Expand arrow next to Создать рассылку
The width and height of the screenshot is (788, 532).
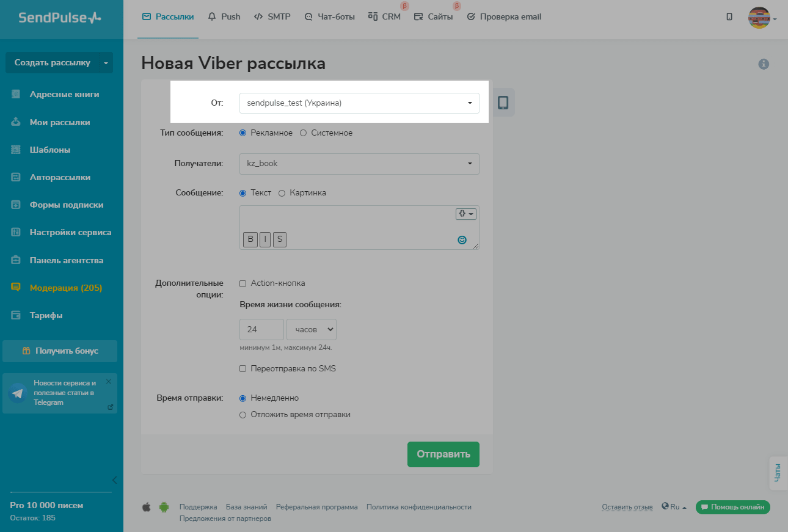[106, 63]
